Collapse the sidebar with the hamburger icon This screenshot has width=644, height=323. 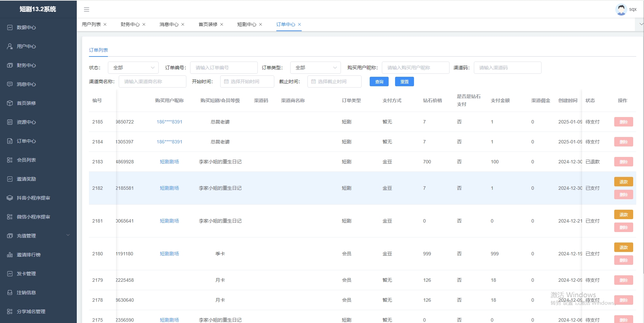(x=87, y=9)
